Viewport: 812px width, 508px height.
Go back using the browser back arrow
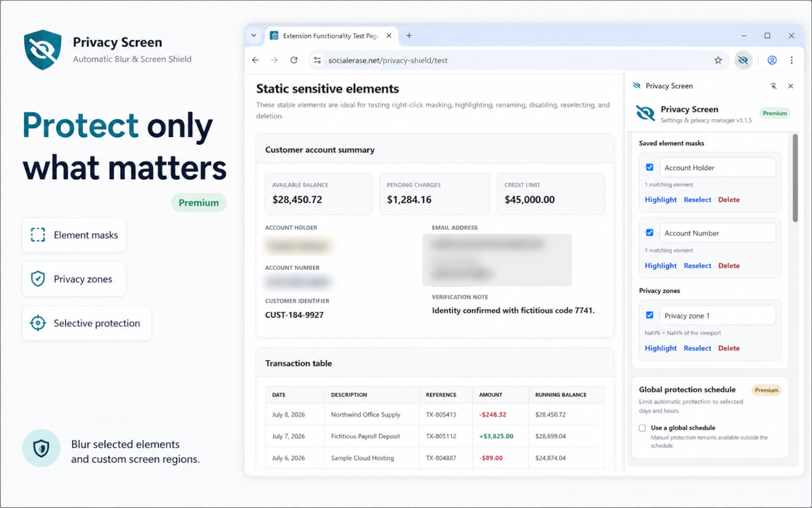tap(256, 60)
